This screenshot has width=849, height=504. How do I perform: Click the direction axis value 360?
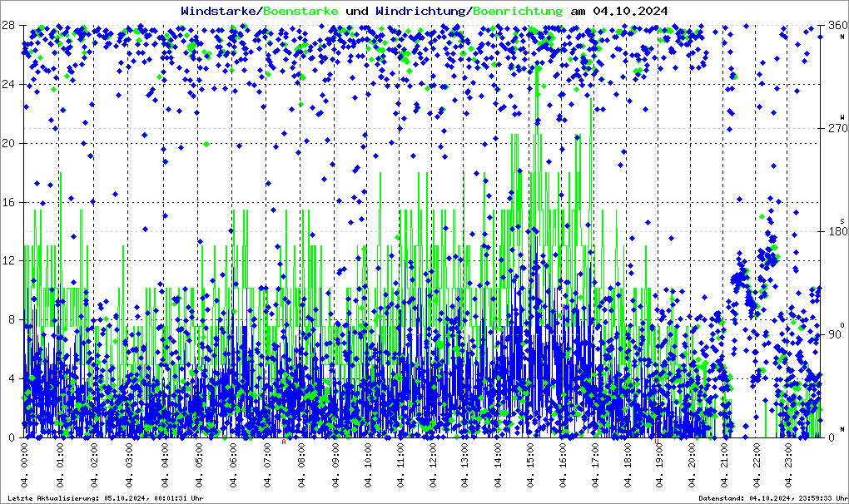tap(837, 25)
